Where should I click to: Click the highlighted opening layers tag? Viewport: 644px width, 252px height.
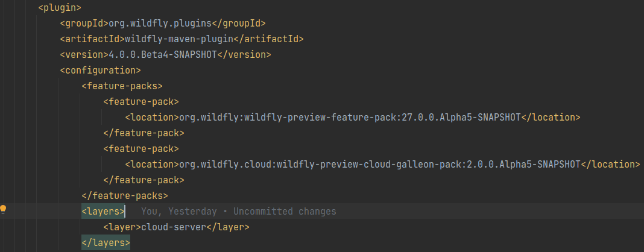103,212
